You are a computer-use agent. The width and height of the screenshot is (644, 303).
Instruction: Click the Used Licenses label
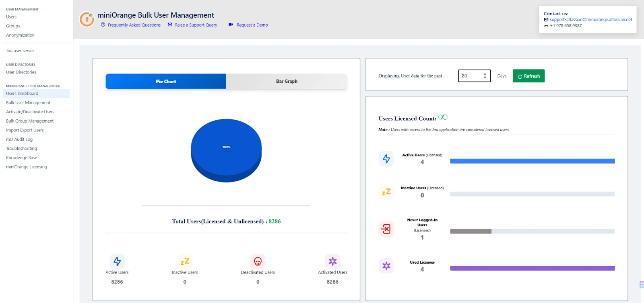click(422, 262)
